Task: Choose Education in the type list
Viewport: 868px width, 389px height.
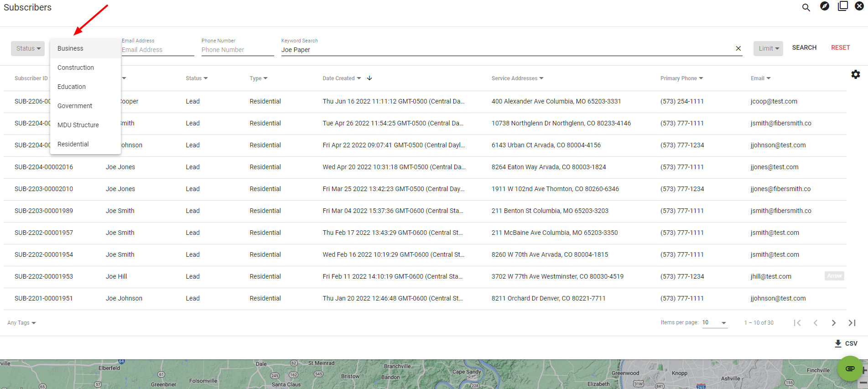Action: pyautogui.click(x=85, y=87)
